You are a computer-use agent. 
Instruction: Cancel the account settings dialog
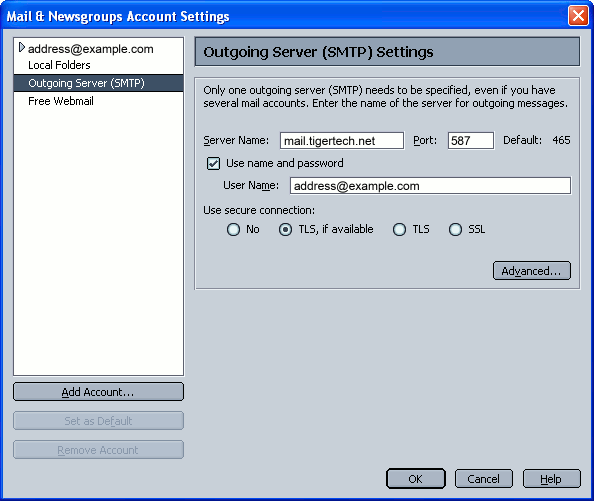pos(483,479)
